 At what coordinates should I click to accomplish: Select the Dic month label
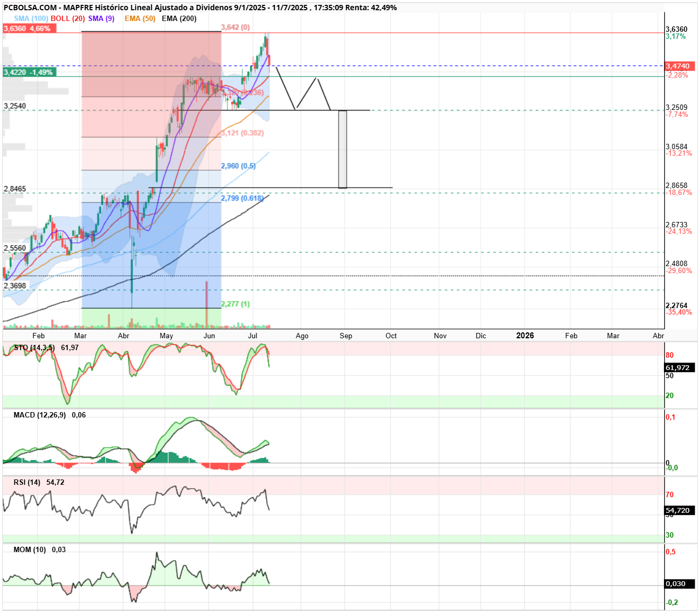click(x=481, y=336)
